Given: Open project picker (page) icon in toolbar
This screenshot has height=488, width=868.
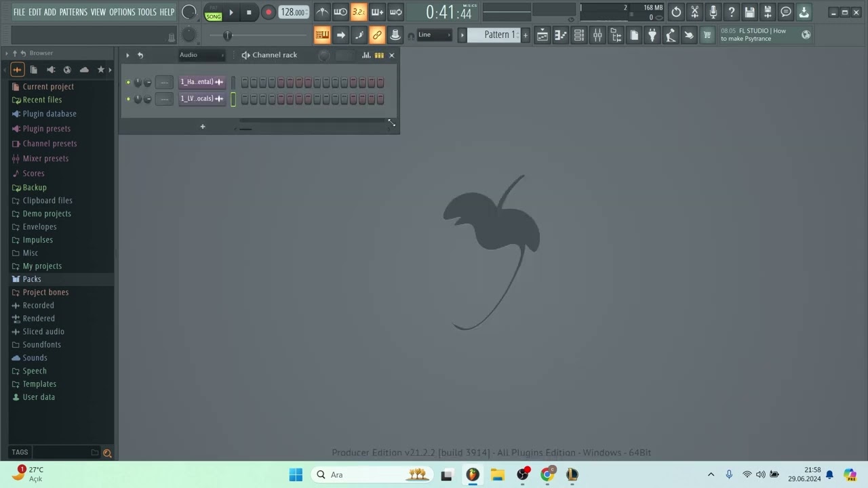Looking at the screenshot, I should click(634, 35).
